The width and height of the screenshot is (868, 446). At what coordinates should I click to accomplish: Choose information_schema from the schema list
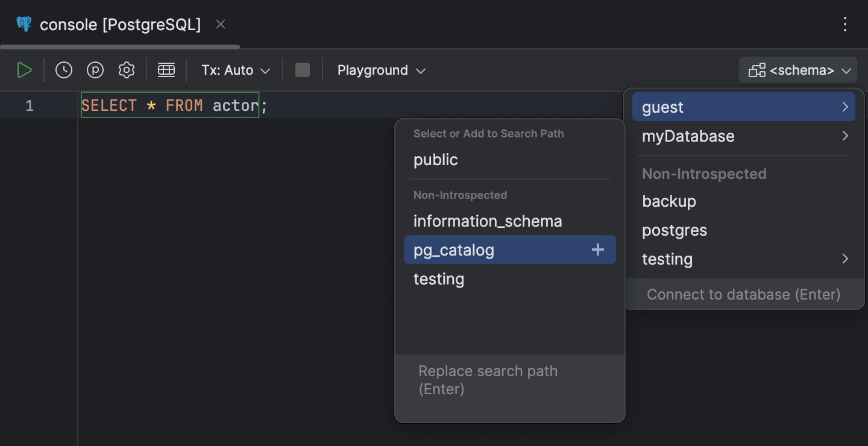(x=488, y=221)
